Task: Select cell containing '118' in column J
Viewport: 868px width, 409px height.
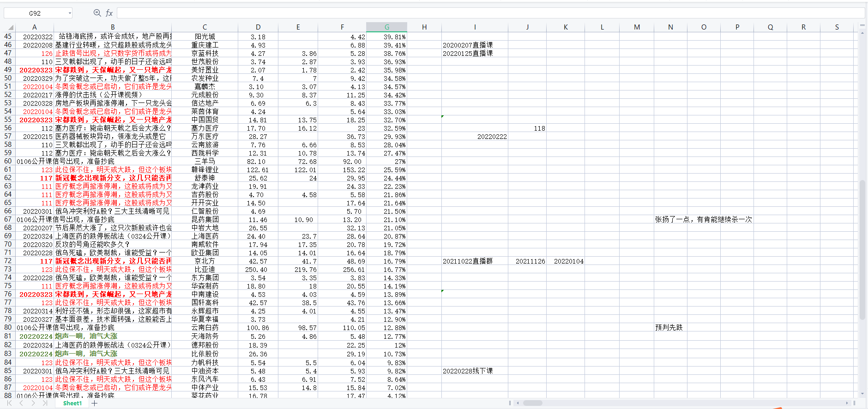Action: 527,128
